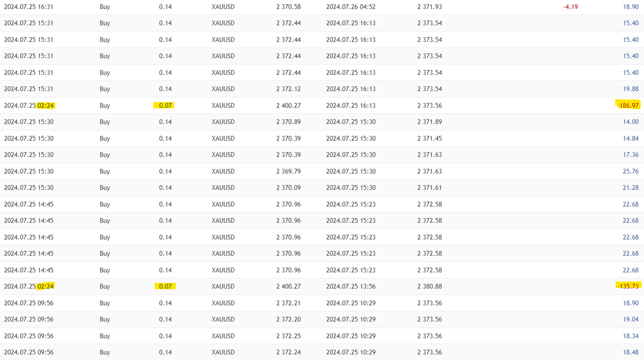
Task: Click close price 2 373.54 in the 19.88 row
Action: coord(430,89)
